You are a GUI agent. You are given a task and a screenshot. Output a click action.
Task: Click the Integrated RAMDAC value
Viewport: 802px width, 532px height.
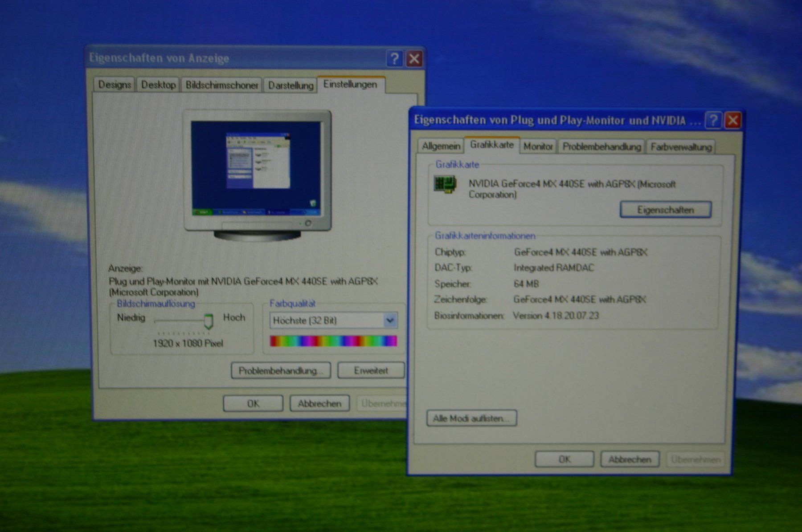click(x=554, y=268)
